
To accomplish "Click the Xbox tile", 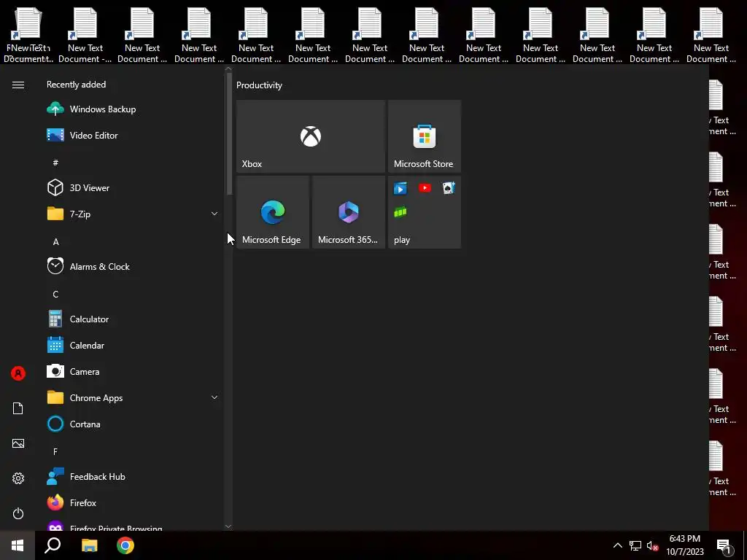I will [311, 136].
